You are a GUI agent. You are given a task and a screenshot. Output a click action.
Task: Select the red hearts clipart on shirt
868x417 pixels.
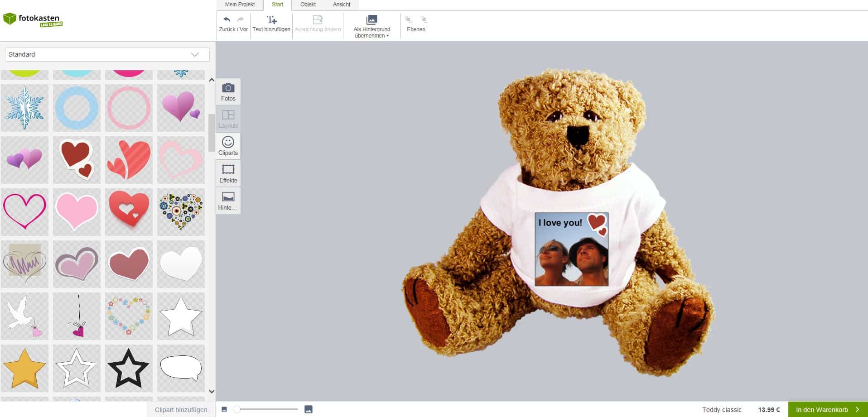coord(598,225)
